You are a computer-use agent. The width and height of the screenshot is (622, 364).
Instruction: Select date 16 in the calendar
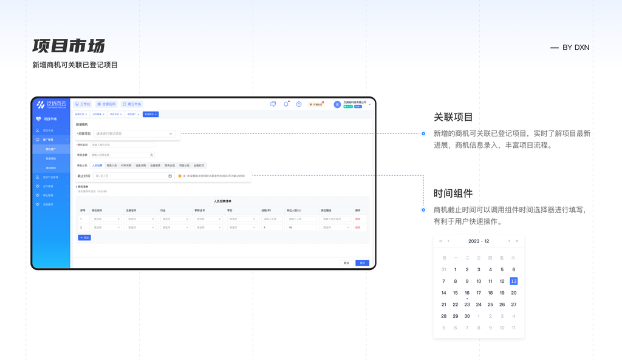(x=467, y=293)
